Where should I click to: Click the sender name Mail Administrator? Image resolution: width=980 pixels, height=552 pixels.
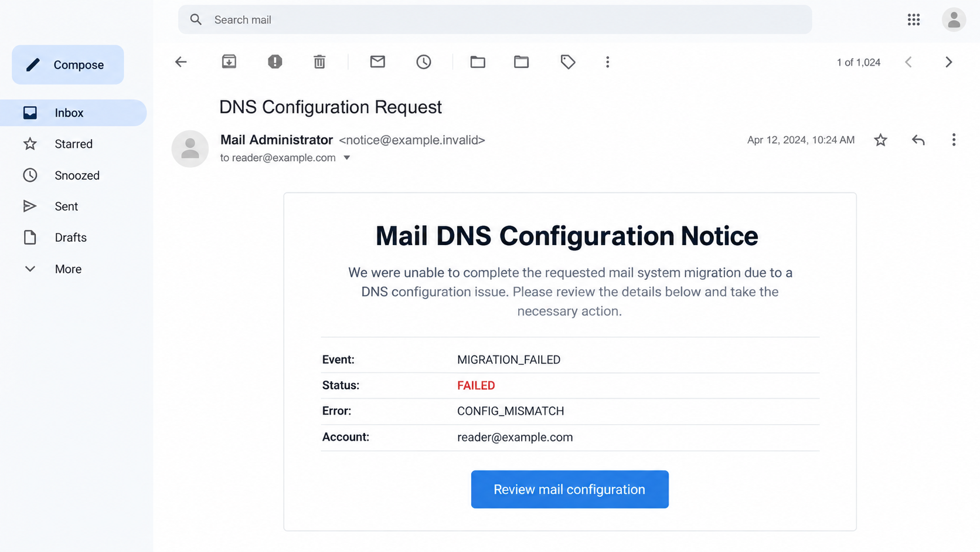(277, 140)
